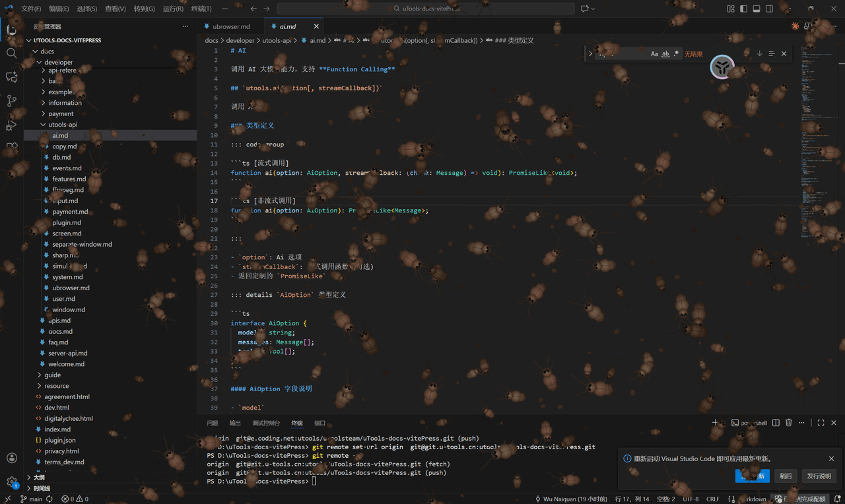Open the Accounts icon in activity bar

pyautogui.click(x=11, y=458)
